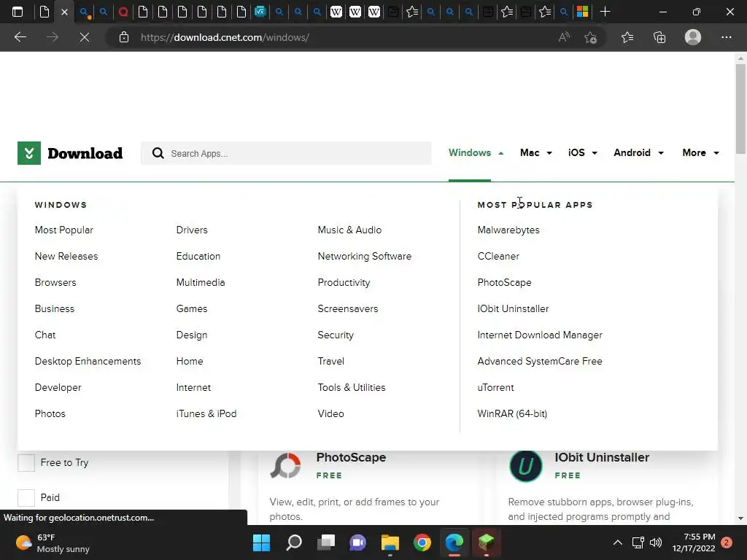Select New Releases category

tap(66, 256)
